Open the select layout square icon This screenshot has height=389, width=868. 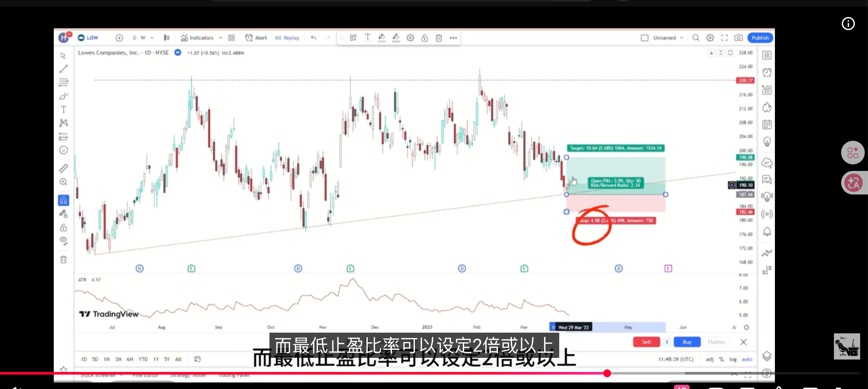pyautogui.click(x=644, y=38)
